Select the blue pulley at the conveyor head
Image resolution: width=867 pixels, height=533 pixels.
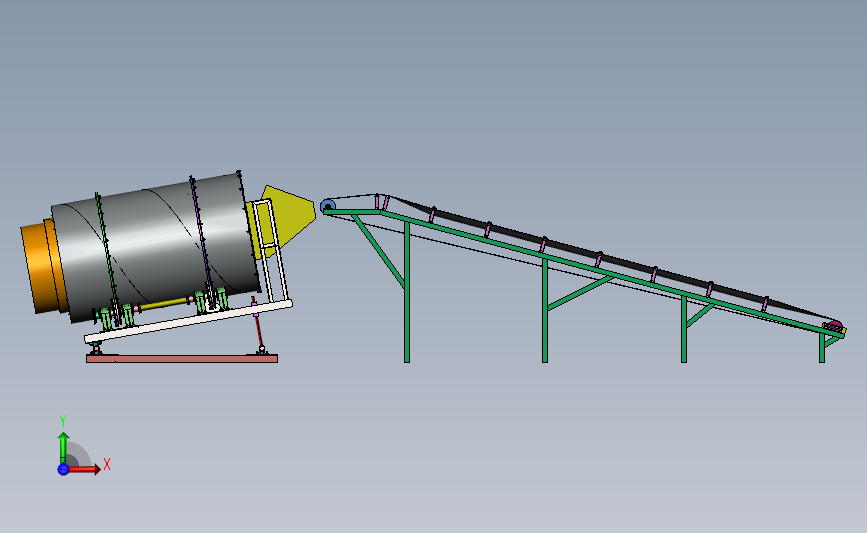[328, 206]
